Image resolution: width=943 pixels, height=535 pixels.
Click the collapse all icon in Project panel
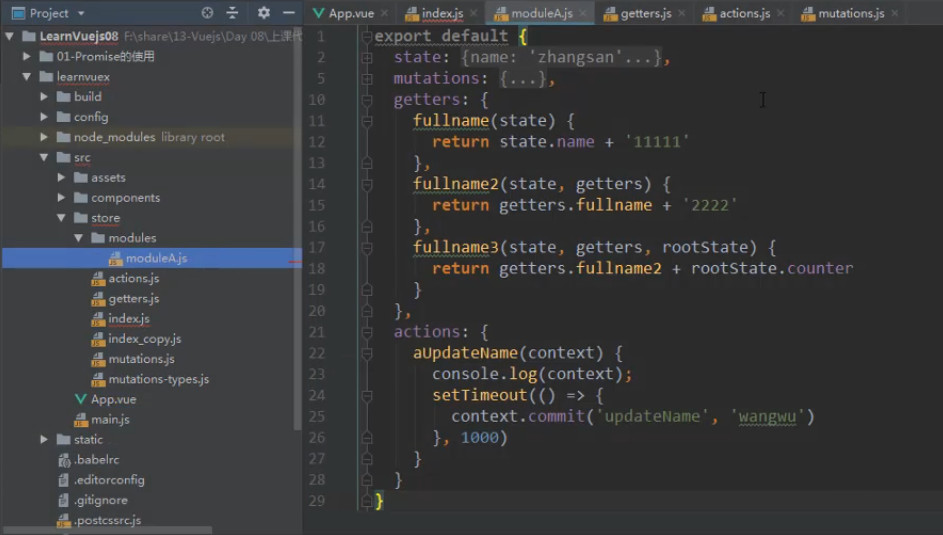pos(233,13)
